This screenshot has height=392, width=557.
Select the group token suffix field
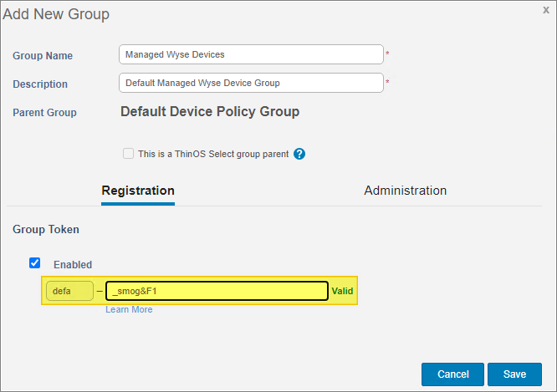pos(217,291)
